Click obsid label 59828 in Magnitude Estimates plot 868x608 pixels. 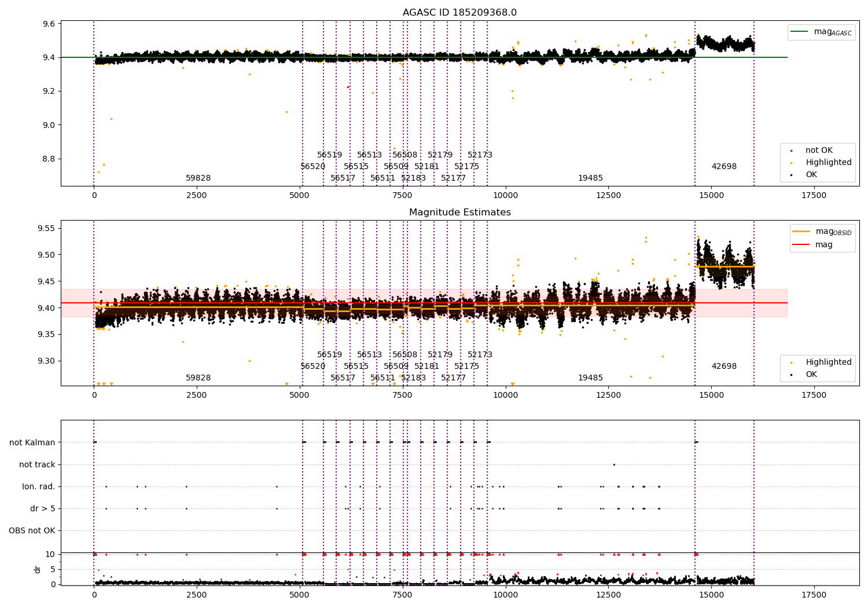pos(198,378)
